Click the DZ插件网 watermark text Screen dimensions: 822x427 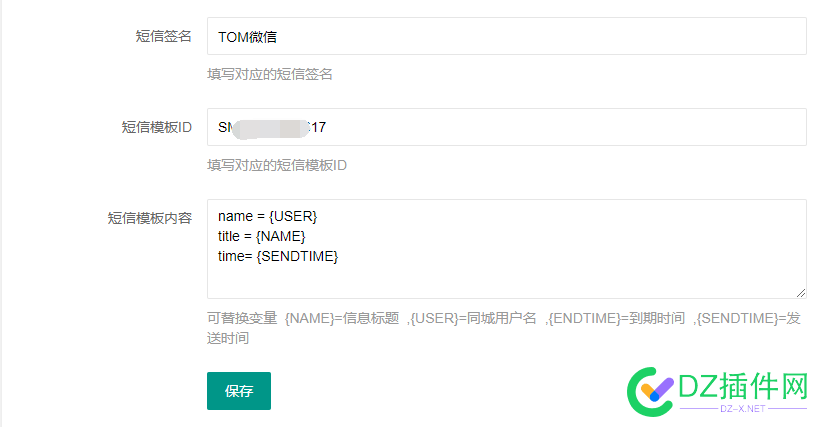click(743, 386)
